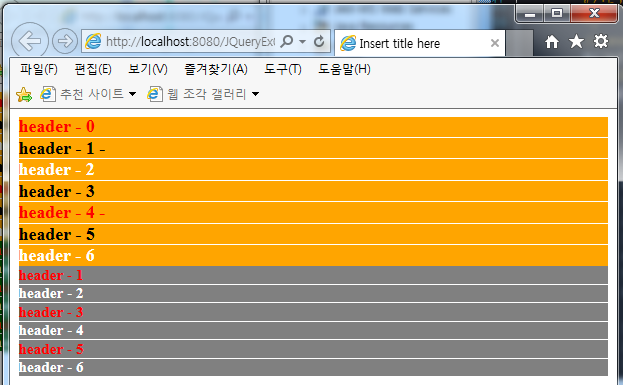Image resolution: width=623 pixels, height=385 pixels.
Task: Click the white 'header - 4' gray row
Action: click(313, 331)
